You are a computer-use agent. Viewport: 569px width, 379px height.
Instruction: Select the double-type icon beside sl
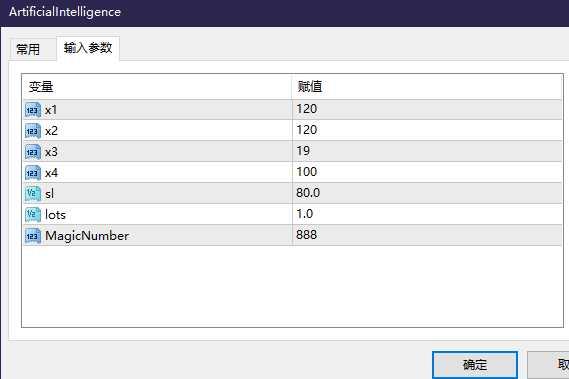[x=33, y=194]
